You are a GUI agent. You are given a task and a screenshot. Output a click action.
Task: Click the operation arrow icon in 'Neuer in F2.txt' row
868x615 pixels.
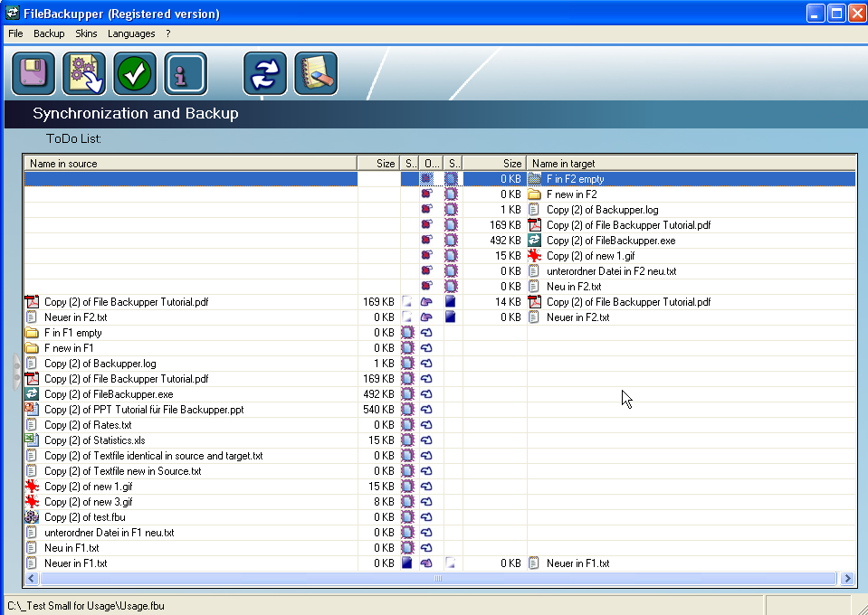[x=426, y=317]
